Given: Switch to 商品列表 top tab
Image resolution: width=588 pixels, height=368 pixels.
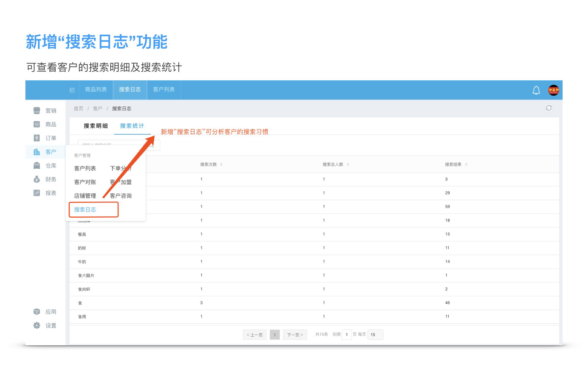Looking at the screenshot, I should point(96,90).
